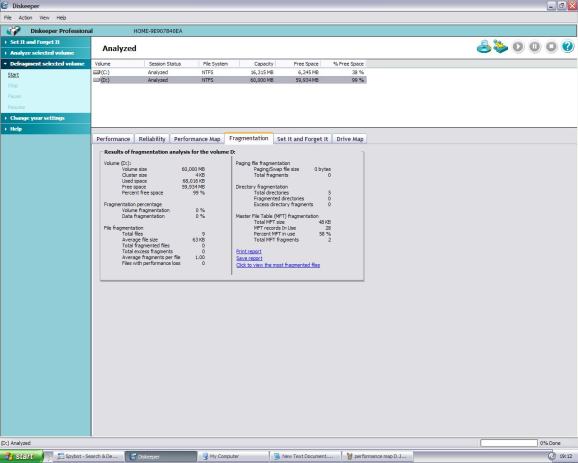Open the File menu
578x463 pixels.
[x=8, y=18]
